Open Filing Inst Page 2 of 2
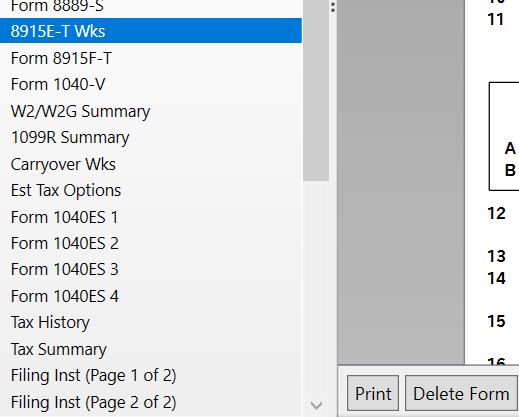The height and width of the screenshot is (417, 519). [151, 402]
